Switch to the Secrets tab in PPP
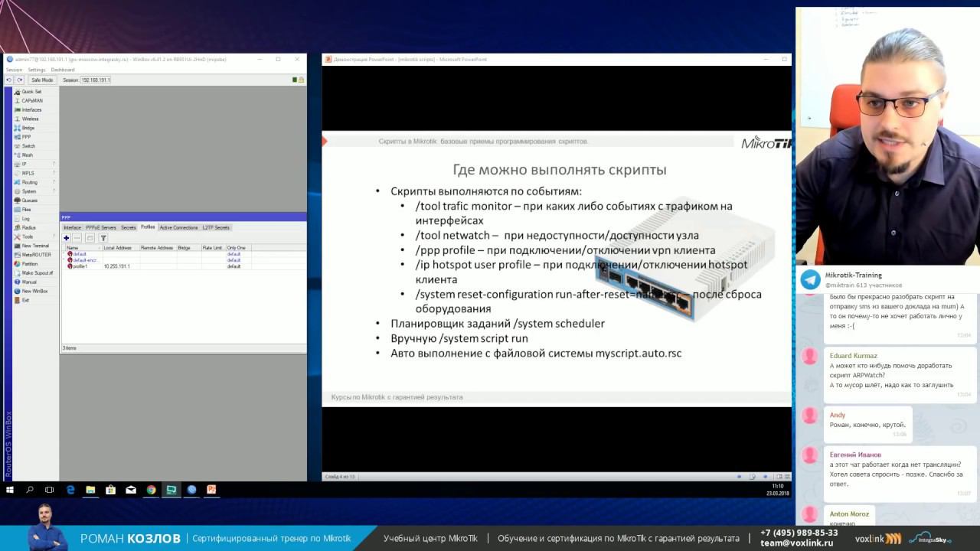The width and height of the screenshot is (980, 551). tap(128, 227)
